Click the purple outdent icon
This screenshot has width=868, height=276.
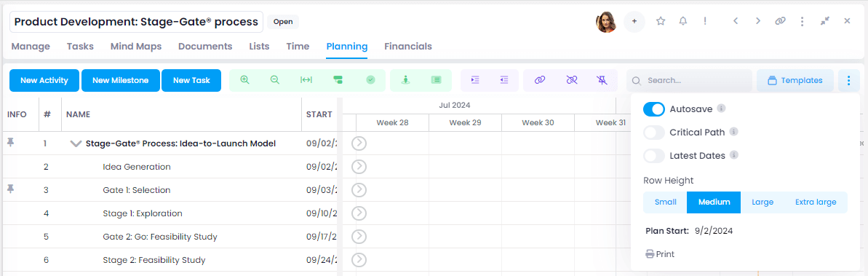(503, 80)
